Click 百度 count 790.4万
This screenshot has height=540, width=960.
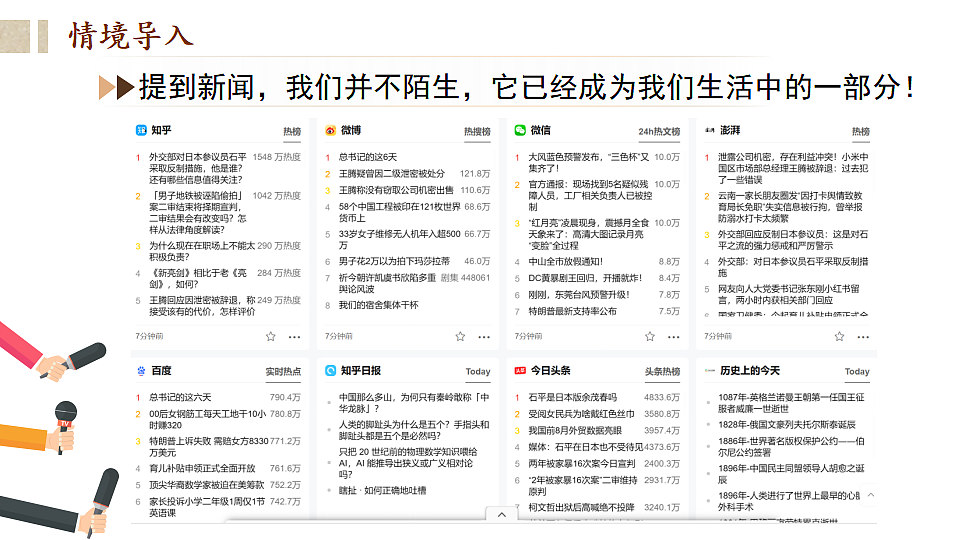(285, 397)
